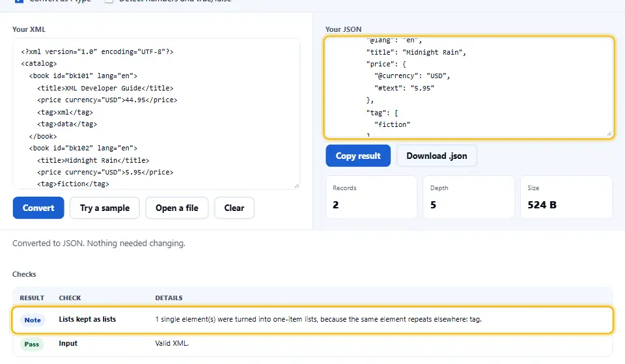The image size is (625, 364).
Task: Click the Depth value 5
Action: tap(434, 205)
